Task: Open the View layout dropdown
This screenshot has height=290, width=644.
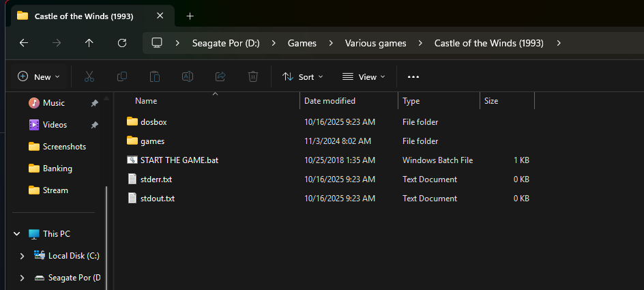Action: (x=364, y=76)
